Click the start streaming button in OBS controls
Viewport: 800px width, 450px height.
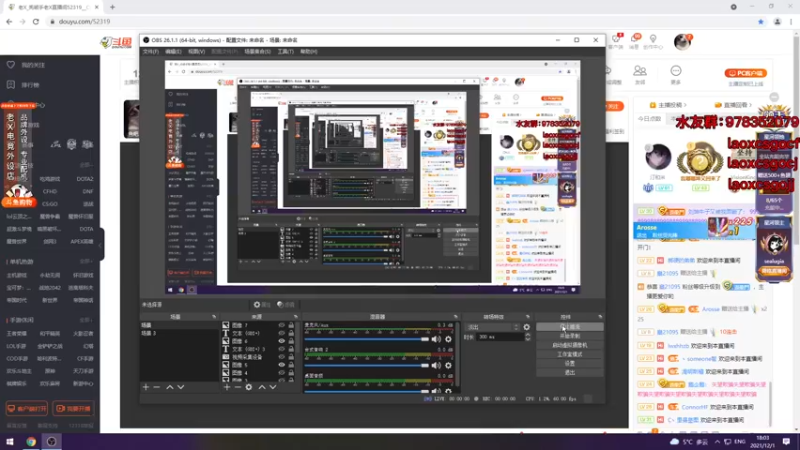click(569, 327)
